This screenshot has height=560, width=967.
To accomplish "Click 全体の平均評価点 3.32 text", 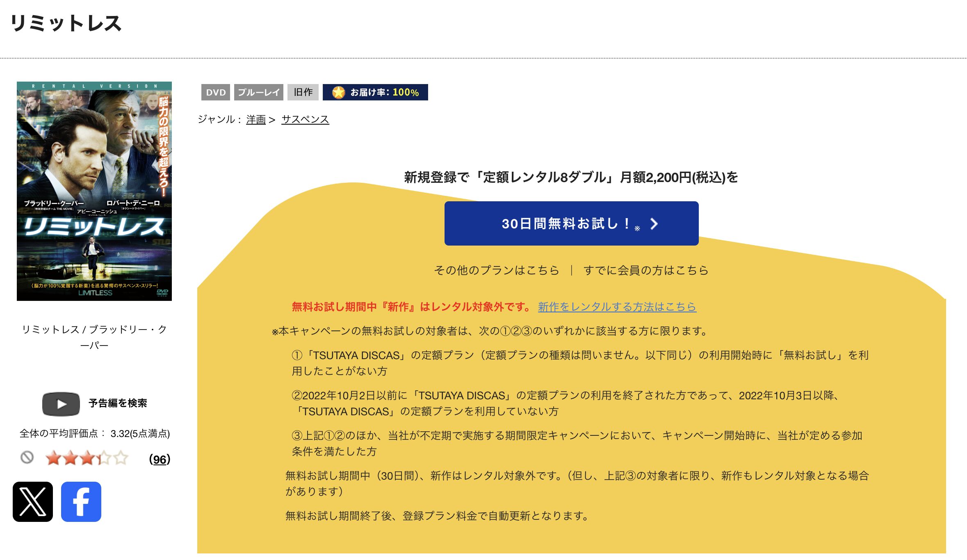I will point(95,434).
